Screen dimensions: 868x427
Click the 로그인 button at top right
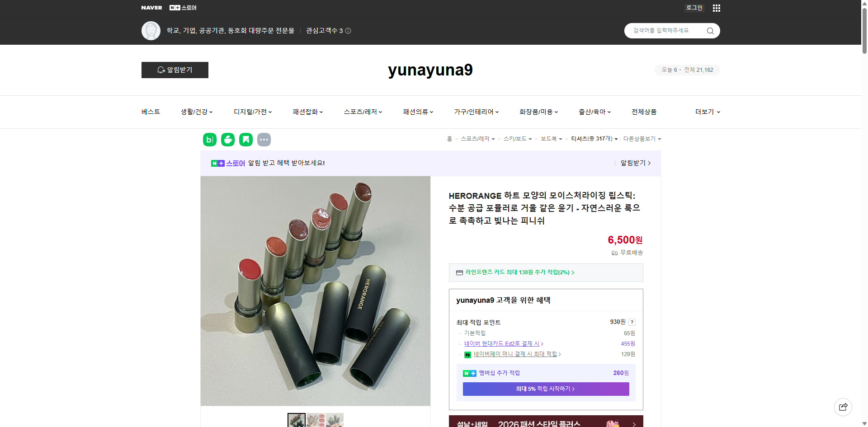click(x=694, y=8)
